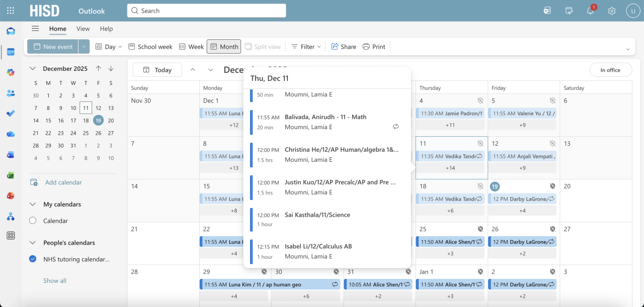Click Add calendar link
The height and width of the screenshot is (307, 644).
click(63, 182)
